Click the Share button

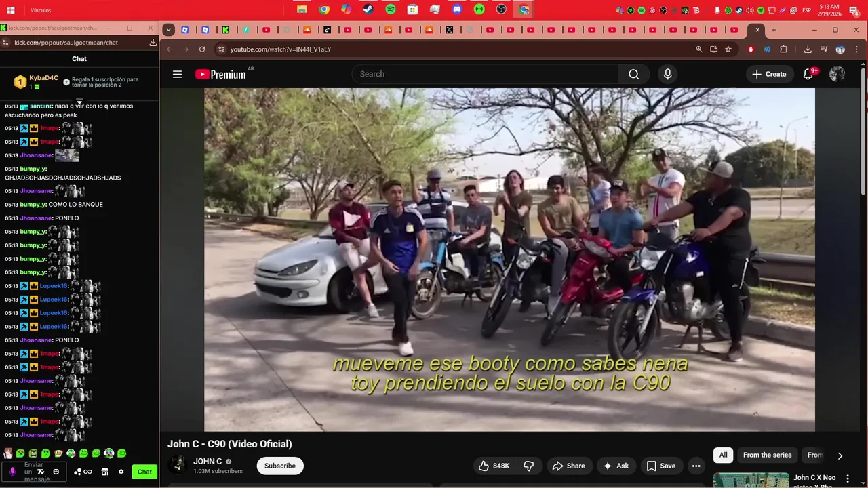tap(568, 466)
